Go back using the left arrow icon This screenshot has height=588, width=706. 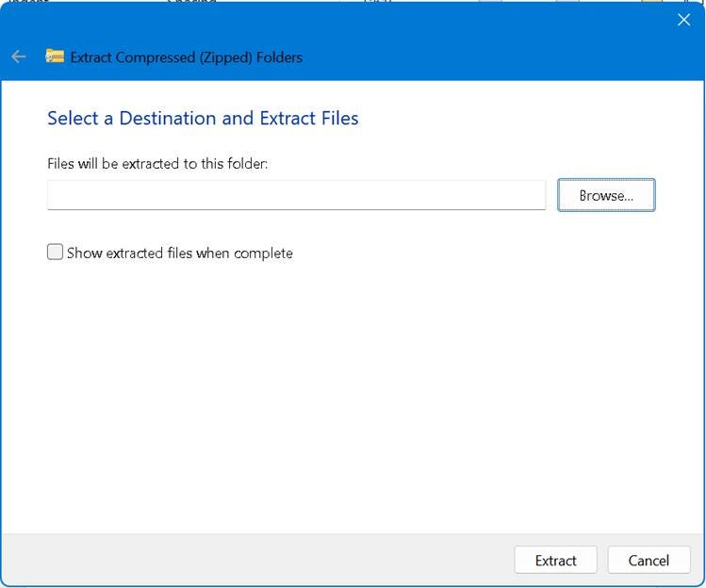tap(19, 57)
